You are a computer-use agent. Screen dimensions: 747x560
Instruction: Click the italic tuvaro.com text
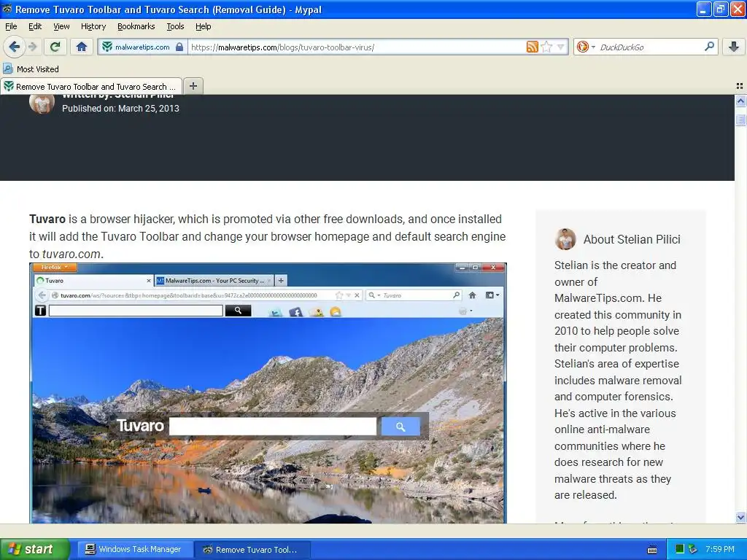pos(71,254)
